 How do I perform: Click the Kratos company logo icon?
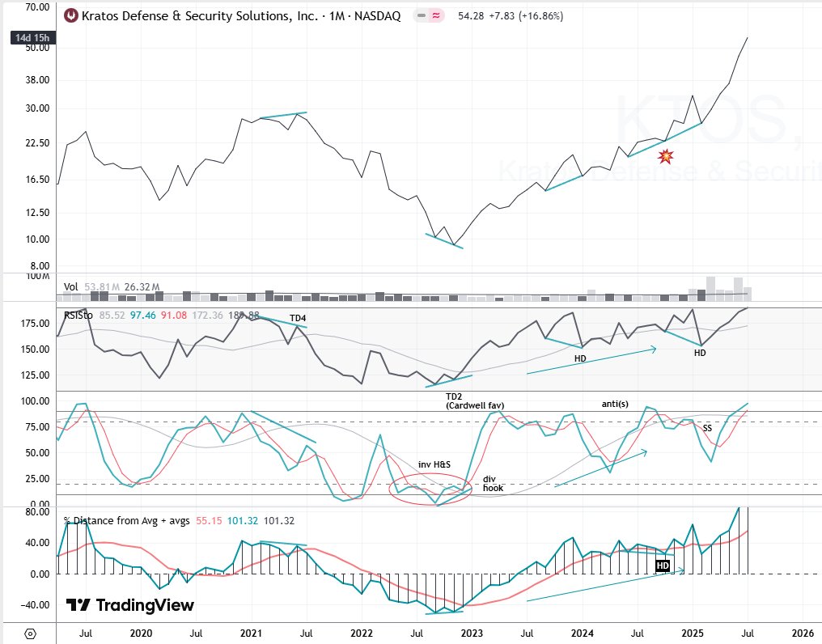(x=70, y=15)
